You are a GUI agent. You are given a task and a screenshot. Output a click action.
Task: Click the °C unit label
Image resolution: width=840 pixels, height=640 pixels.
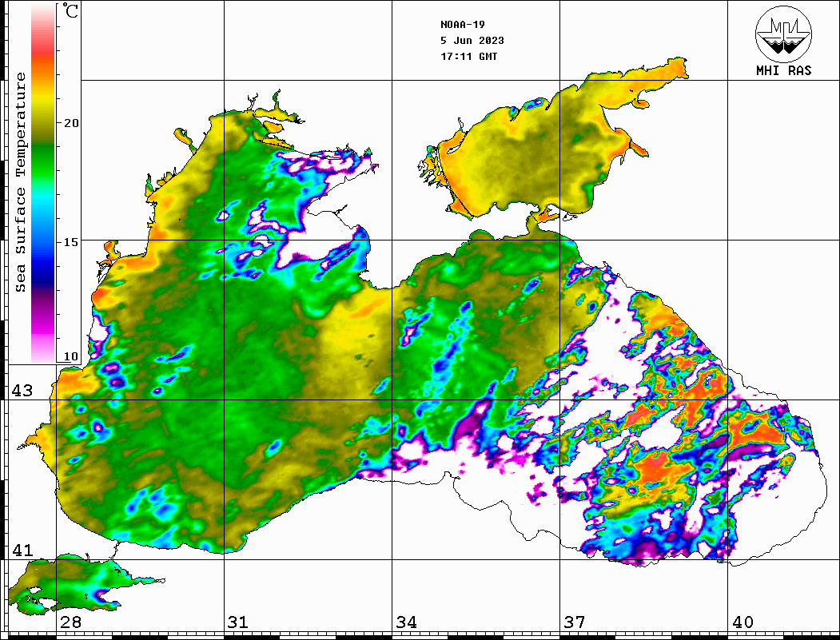70,10
